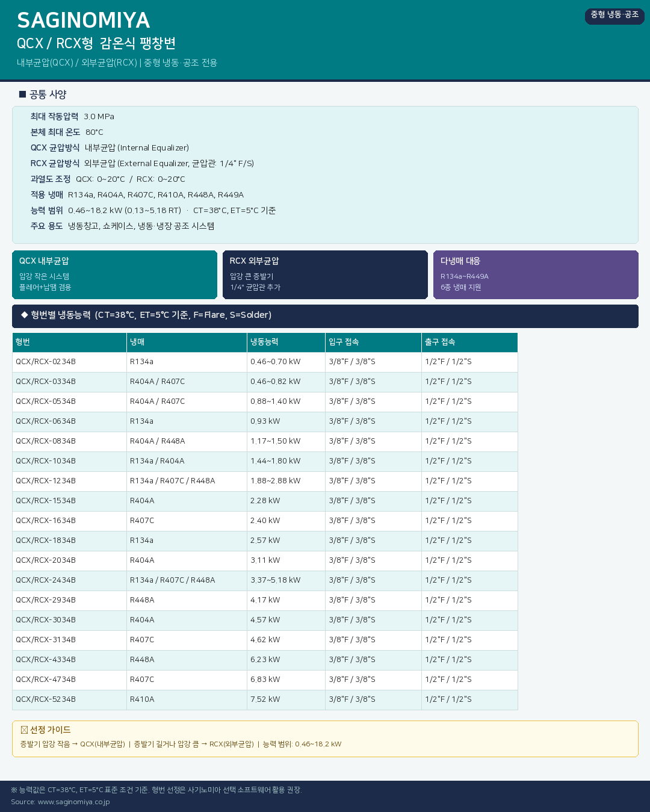Select model cell QCX/RCX-2034B
This screenshot has width=650, height=812.
tap(69, 560)
